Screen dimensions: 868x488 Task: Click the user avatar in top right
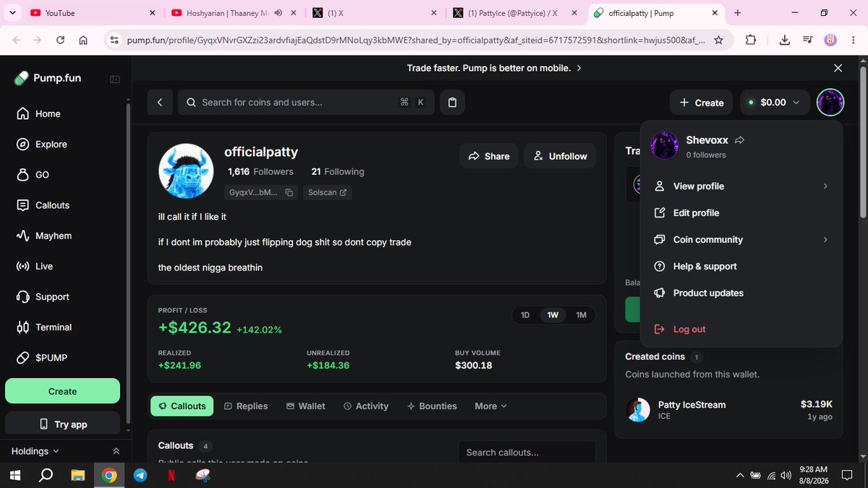pos(830,102)
